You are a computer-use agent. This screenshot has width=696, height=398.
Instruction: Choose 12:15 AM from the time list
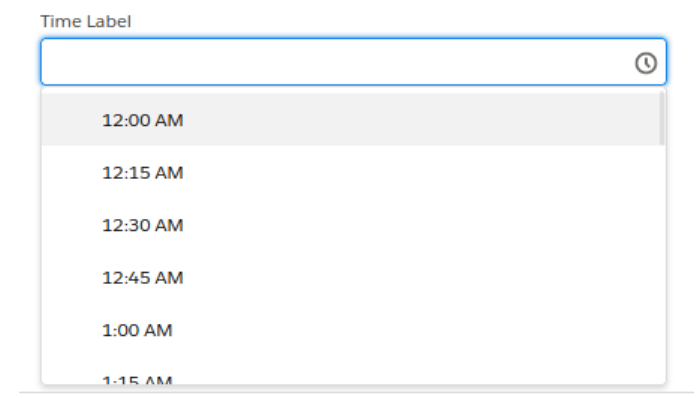pos(351,172)
